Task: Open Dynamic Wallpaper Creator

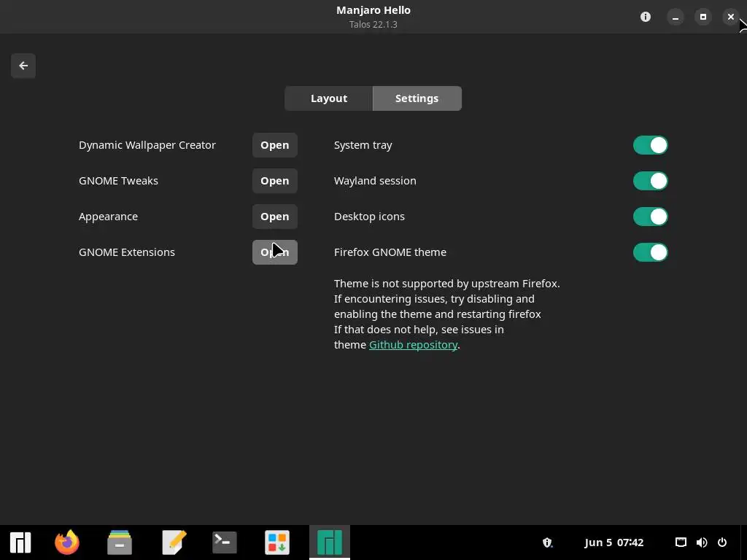Action: (275, 145)
